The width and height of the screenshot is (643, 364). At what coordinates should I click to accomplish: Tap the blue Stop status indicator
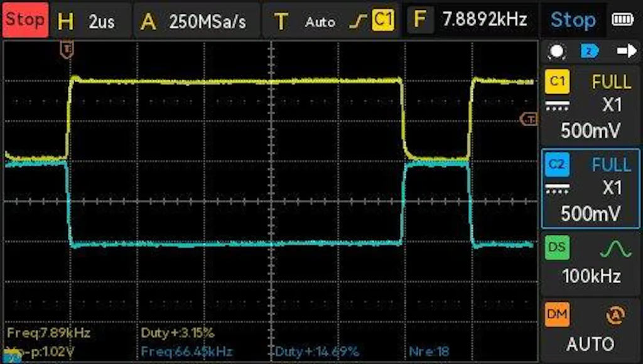[x=572, y=20]
